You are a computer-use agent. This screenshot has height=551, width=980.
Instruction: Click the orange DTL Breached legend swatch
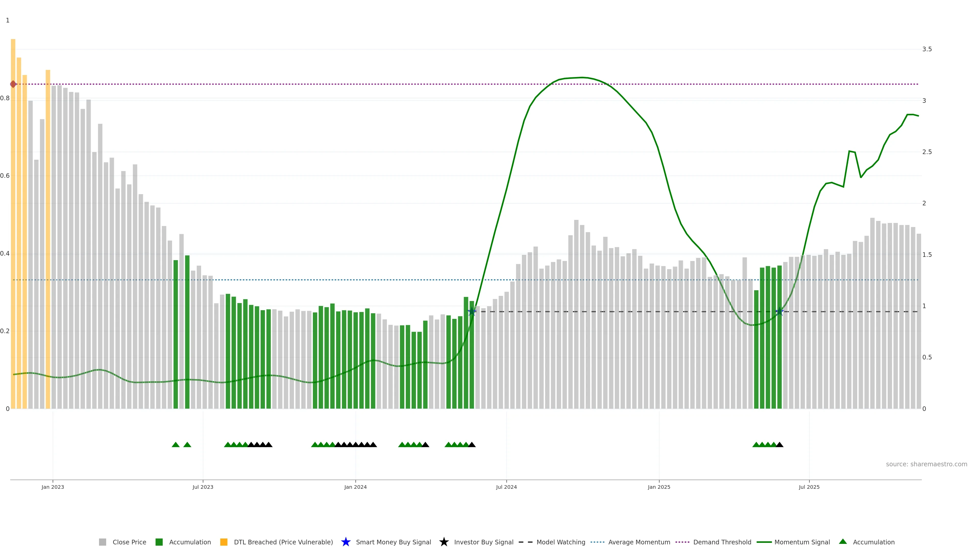(x=224, y=542)
